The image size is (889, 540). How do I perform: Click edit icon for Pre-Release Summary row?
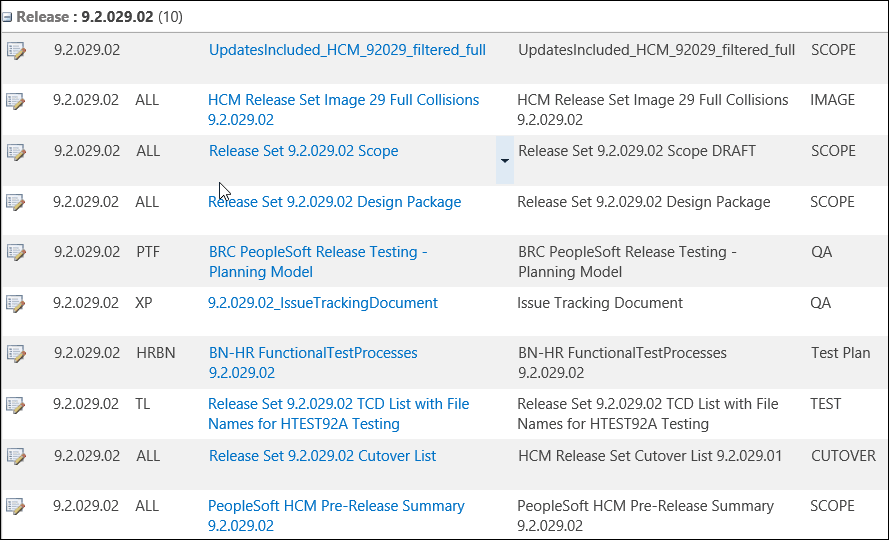[16, 507]
